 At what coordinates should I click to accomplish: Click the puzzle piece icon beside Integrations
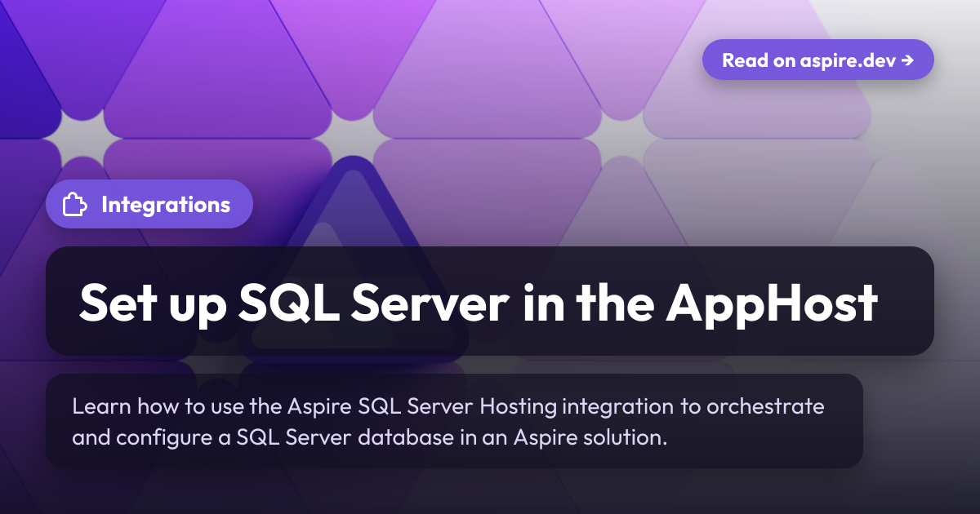75,205
